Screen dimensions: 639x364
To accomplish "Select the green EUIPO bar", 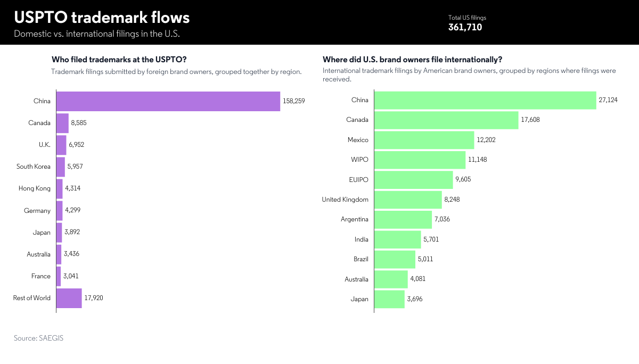I will pos(413,179).
